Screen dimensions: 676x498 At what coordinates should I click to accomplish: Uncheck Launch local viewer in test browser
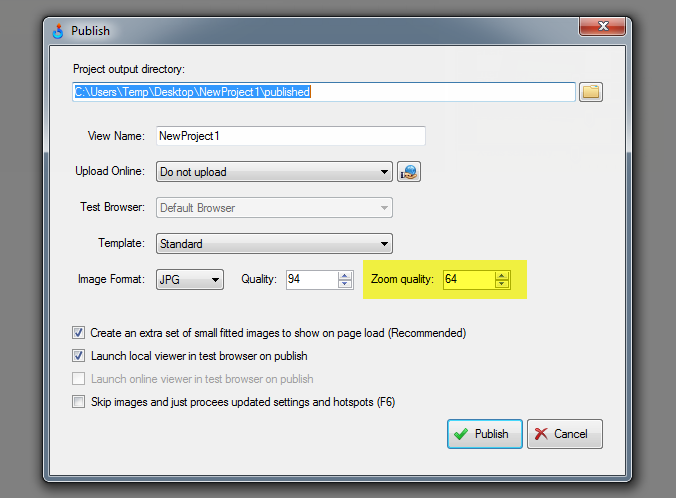(79, 356)
